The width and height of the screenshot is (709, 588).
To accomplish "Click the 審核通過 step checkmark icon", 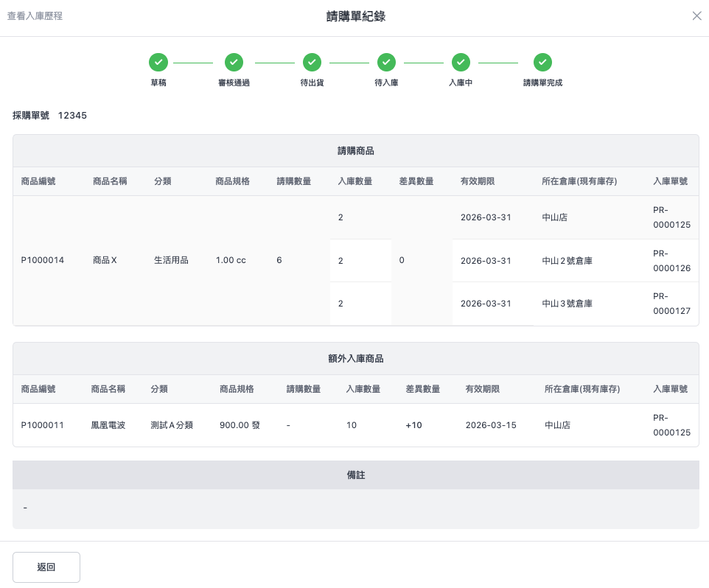I will pos(234,63).
